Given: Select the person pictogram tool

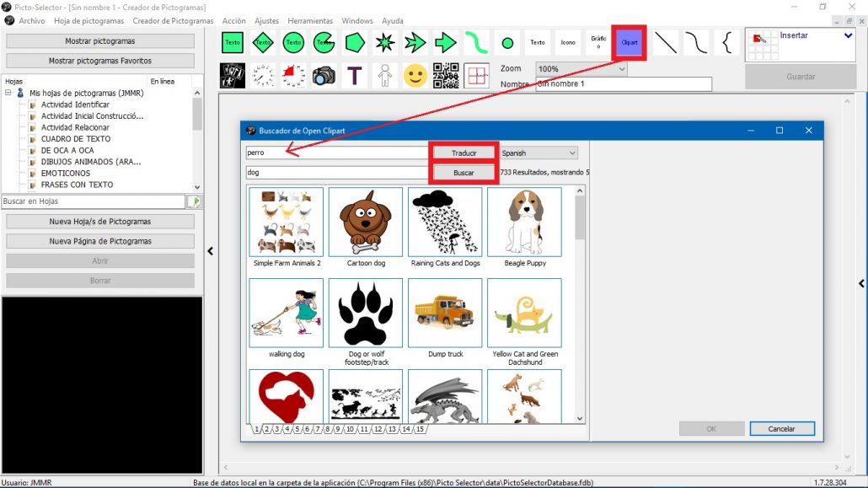Looking at the screenshot, I should tap(384, 75).
